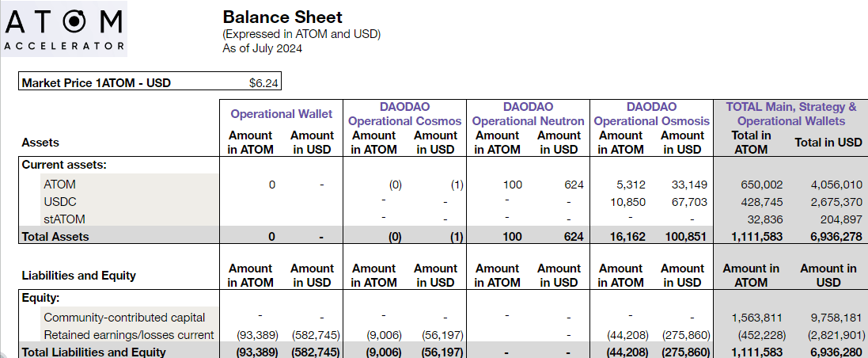The height and width of the screenshot is (358, 868).
Task: Select the 650,002 total ATOM cell
Action: (x=750, y=185)
